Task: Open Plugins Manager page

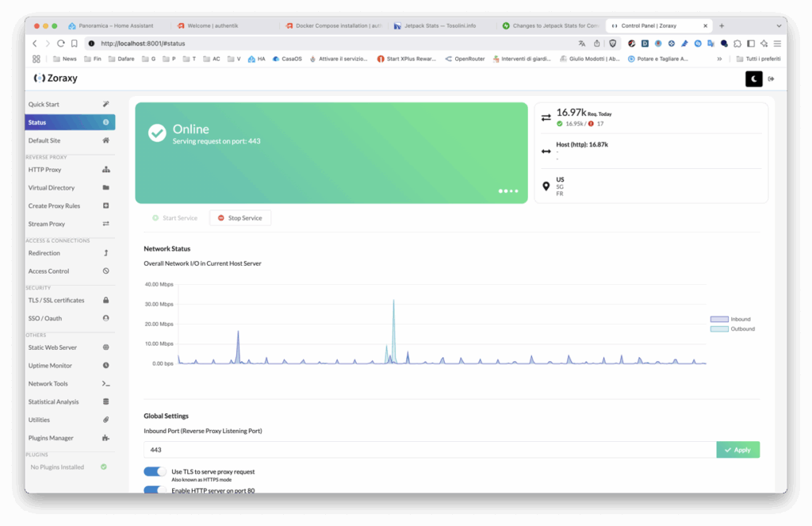Action: [x=70, y=438]
